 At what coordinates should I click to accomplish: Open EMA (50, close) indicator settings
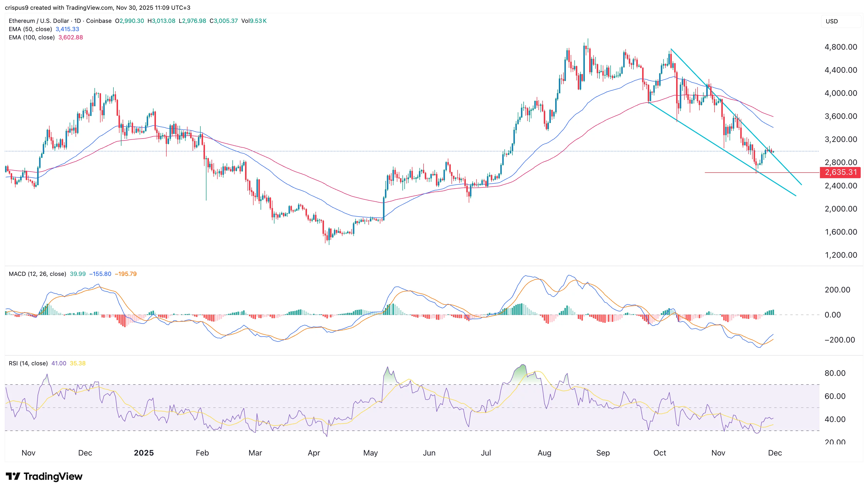pyautogui.click(x=30, y=29)
